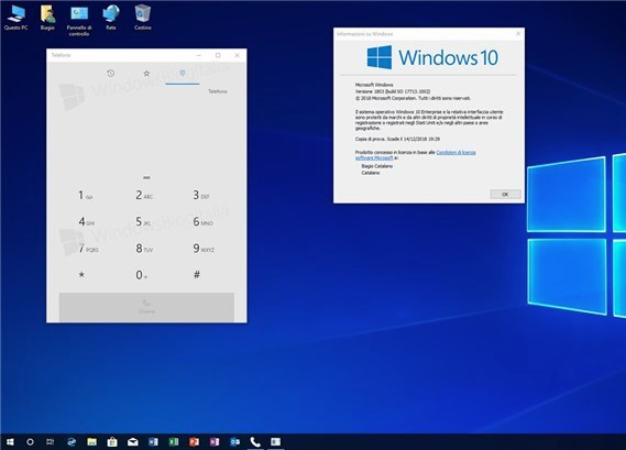Open the Questo PC desktop icon
626x450 pixels.
[16, 16]
